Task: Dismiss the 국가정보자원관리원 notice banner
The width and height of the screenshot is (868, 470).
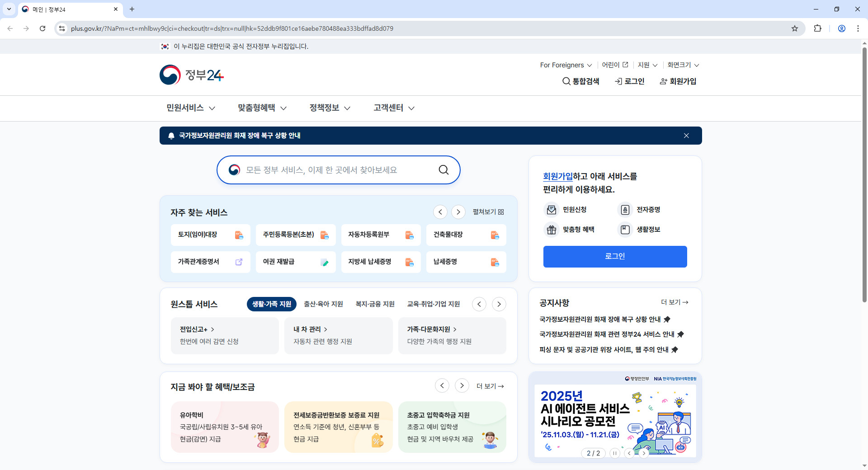Action: (x=686, y=136)
